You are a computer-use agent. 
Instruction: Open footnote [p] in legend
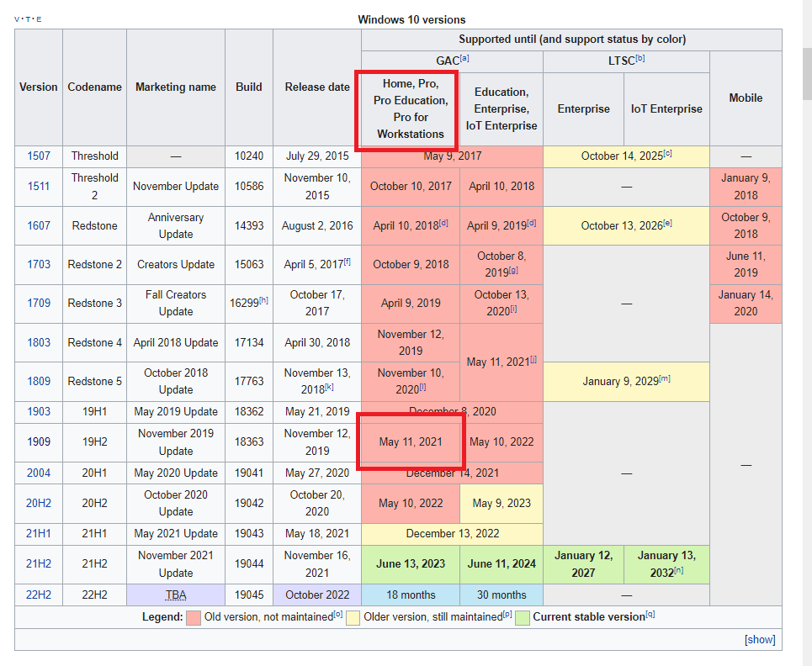tap(507, 614)
